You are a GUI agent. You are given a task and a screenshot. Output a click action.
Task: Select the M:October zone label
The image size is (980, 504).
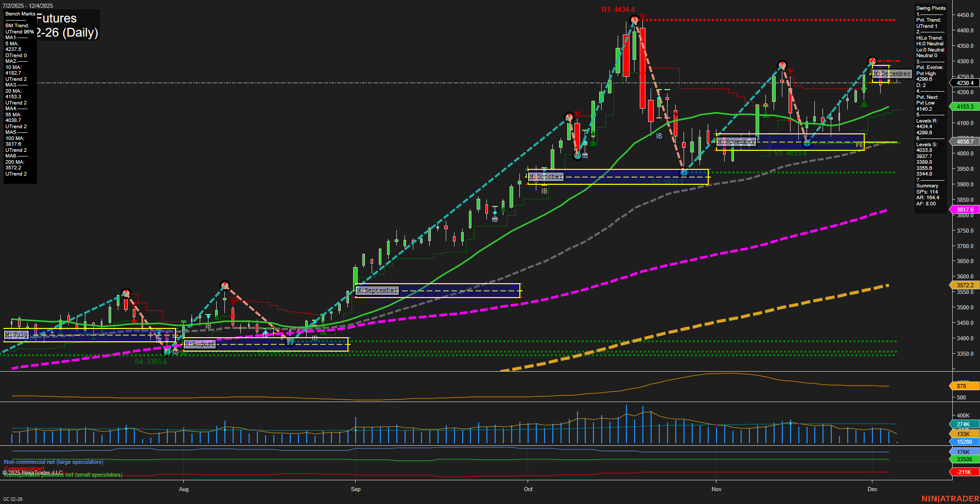(x=546, y=176)
